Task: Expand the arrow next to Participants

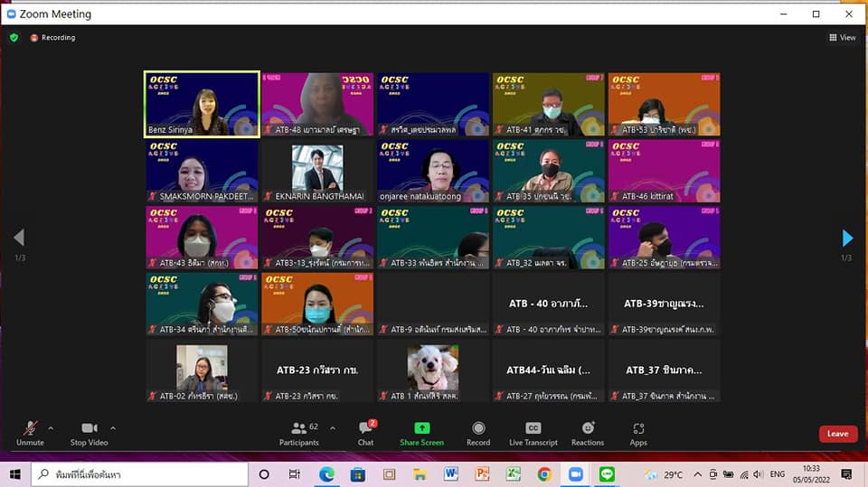Action: (333, 427)
